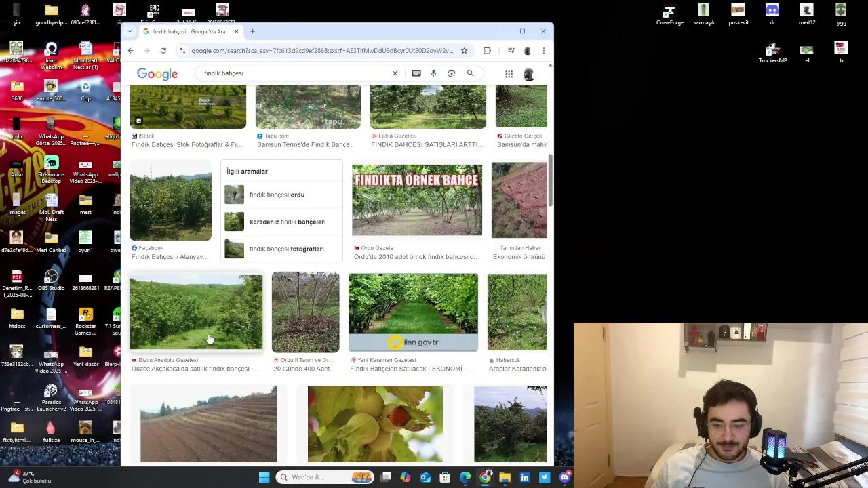Open Fatsa Gazetesi image result
Viewport: 868px width, 488px height.
pos(428,106)
